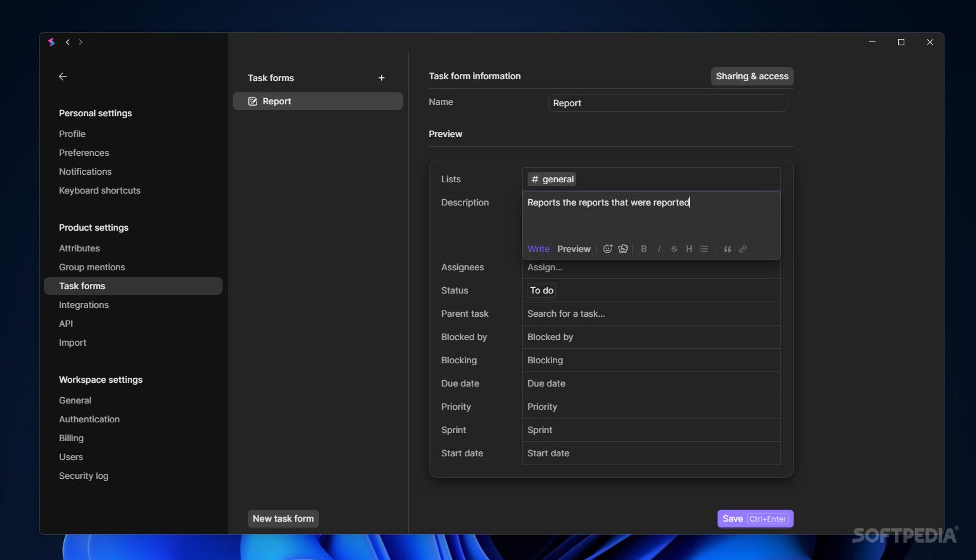Open the Sprint selector
976x560 pixels.
(x=652, y=430)
